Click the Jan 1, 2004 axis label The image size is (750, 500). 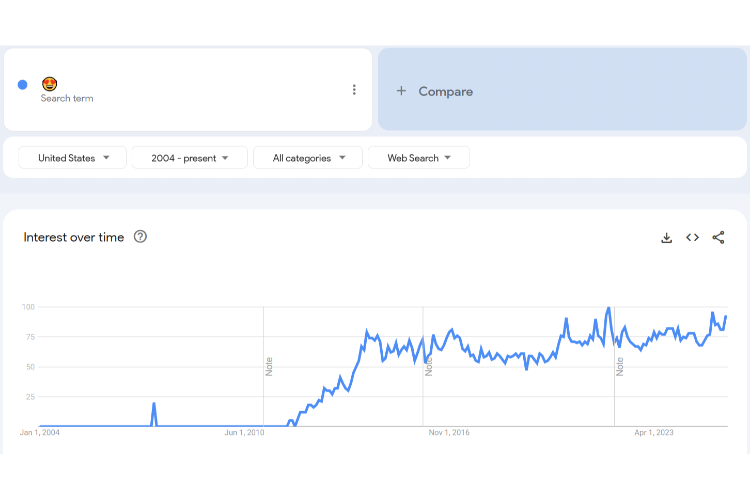(40, 433)
